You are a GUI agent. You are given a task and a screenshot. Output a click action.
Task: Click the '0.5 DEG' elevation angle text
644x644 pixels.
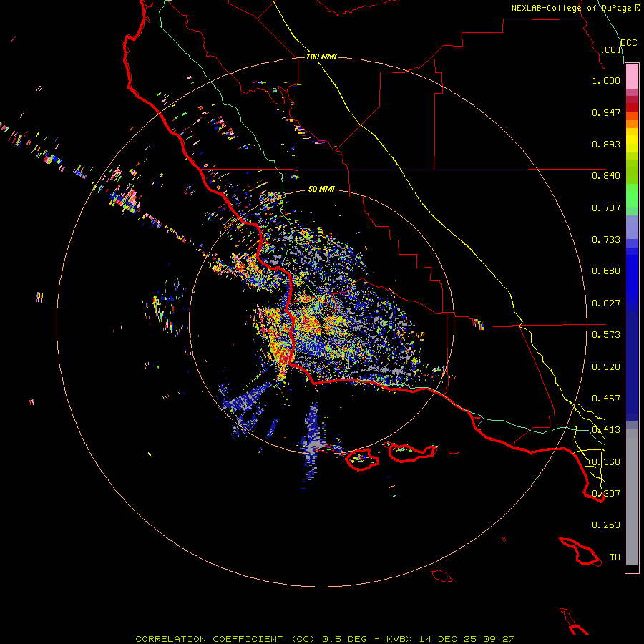[x=344, y=639]
